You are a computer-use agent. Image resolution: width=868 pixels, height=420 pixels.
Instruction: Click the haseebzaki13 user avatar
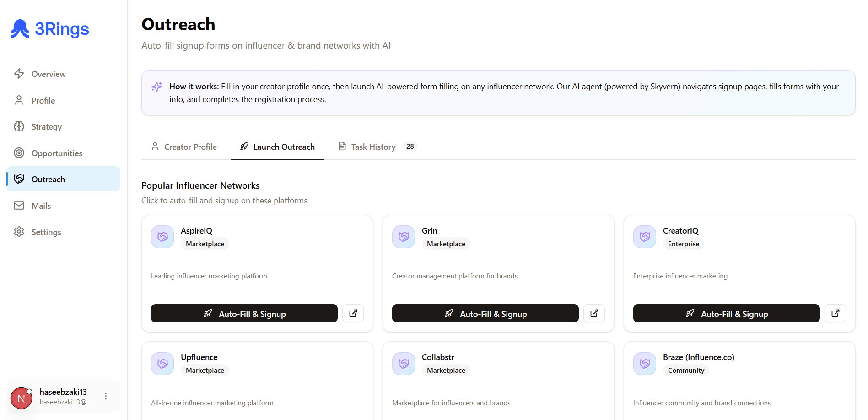pos(21,398)
